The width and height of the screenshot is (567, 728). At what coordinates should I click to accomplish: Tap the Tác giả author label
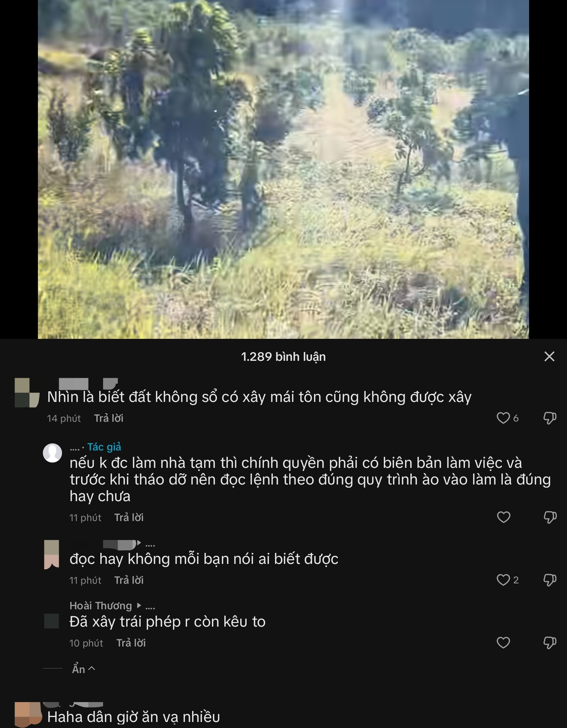point(104,447)
